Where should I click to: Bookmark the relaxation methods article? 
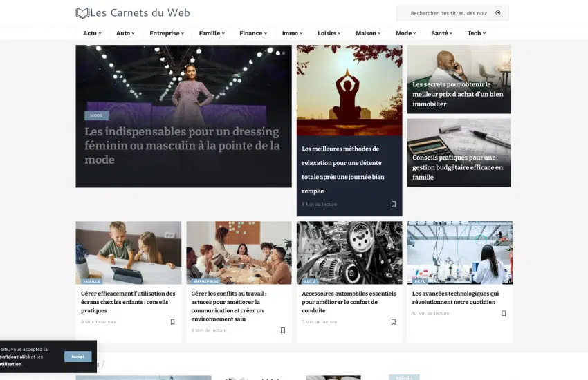coord(394,204)
